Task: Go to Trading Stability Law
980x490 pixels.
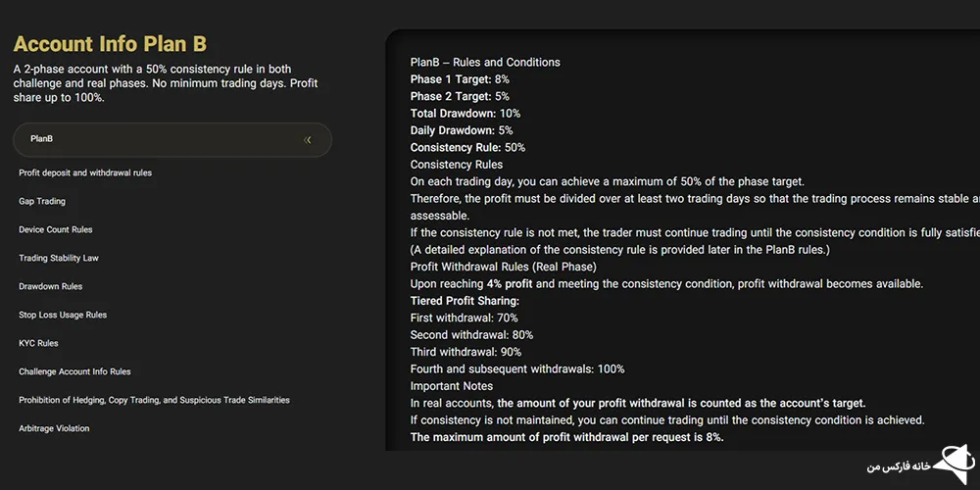Action: [59, 258]
